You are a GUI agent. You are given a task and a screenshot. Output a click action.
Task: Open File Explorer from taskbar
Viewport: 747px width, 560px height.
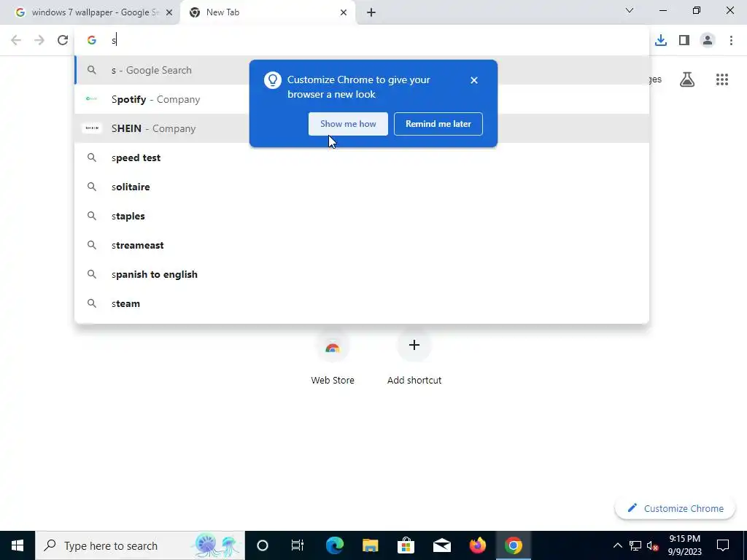click(x=370, y=545)
